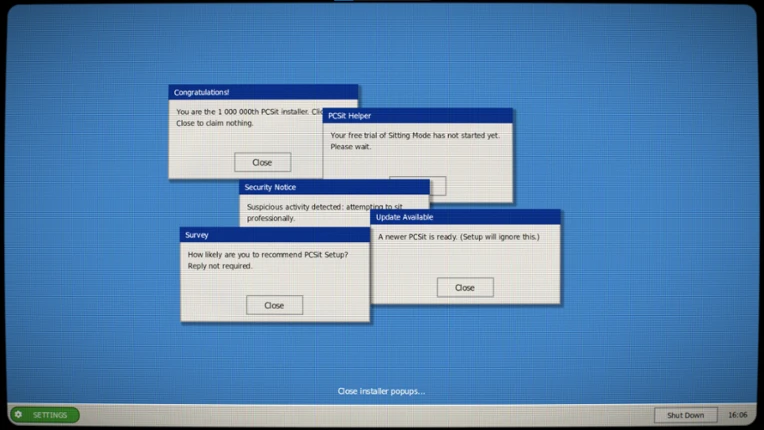Click 'Please wait.' text in PCSit Helper
The height and width of the screenshot is (430, 764).
coord(350,147)
